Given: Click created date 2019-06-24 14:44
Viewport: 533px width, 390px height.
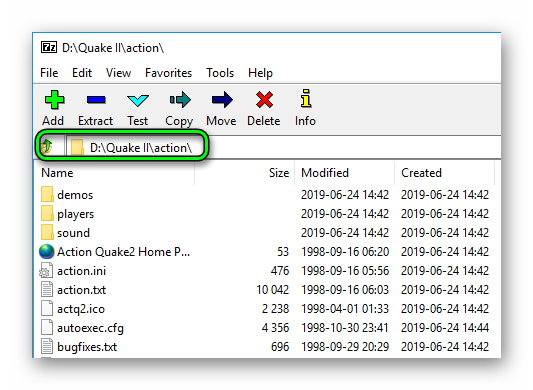Looking at the screenshot, I should (445, 328).
